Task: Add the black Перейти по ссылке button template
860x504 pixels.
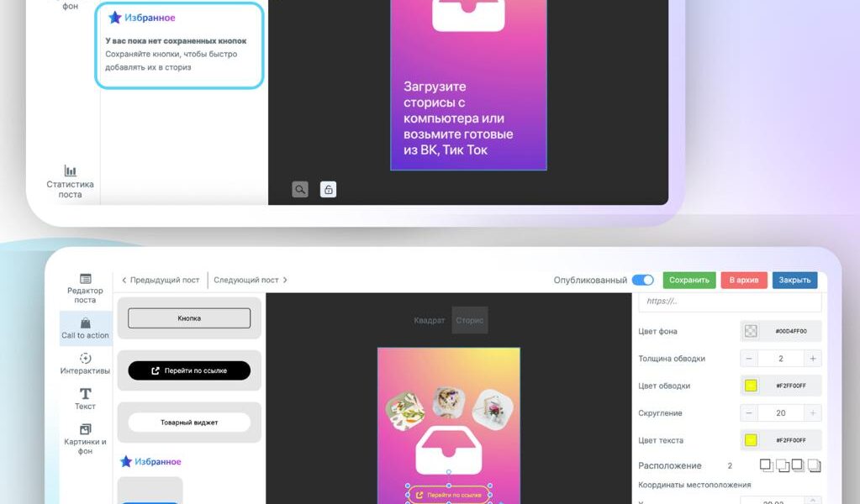Action: (189, 371)
